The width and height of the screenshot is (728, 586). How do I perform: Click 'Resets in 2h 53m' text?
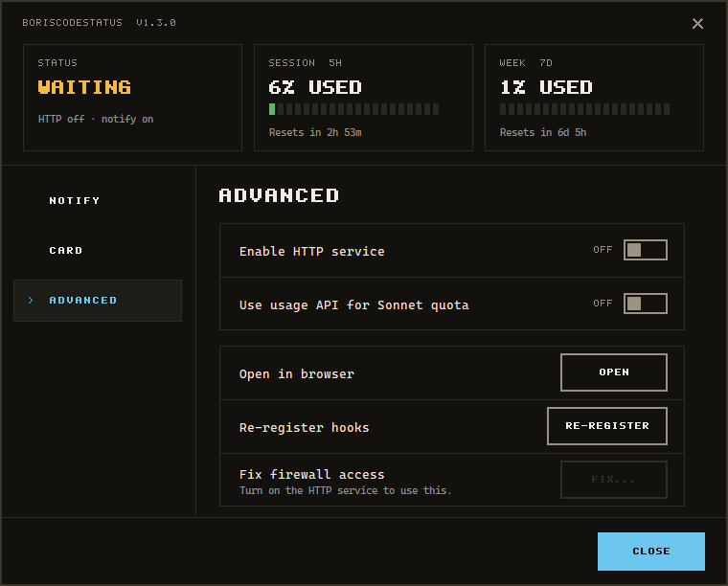click(315, 133)
